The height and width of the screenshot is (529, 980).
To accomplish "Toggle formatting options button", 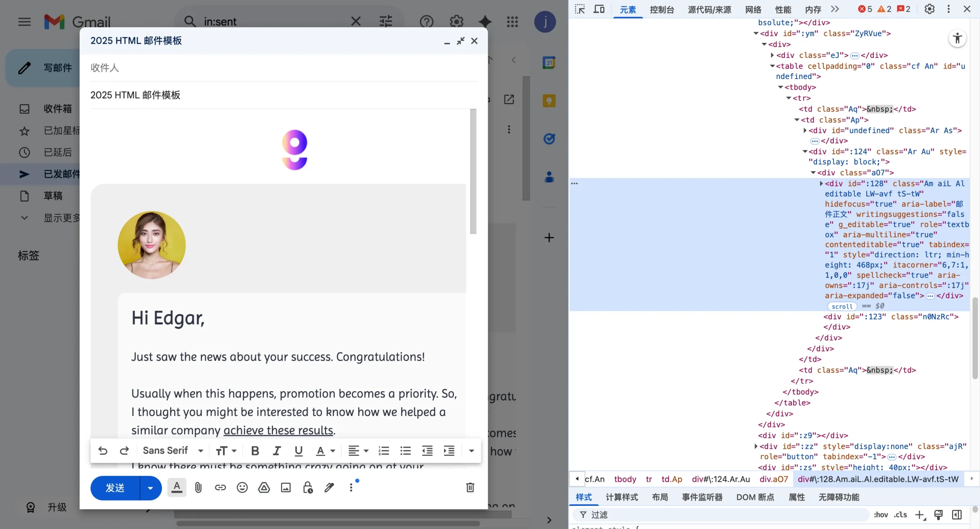I will (176, 488).
